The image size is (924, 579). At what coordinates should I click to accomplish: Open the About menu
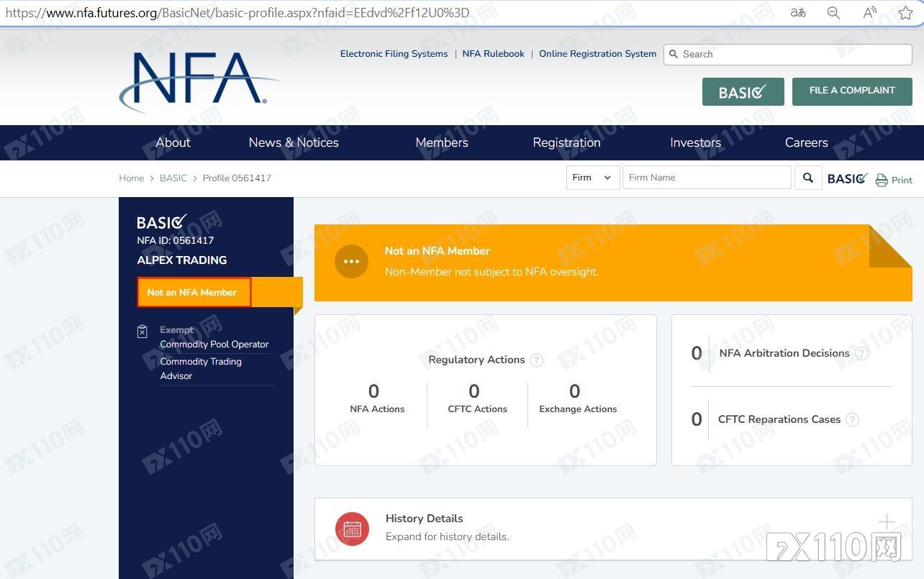(x=173, y=142)
